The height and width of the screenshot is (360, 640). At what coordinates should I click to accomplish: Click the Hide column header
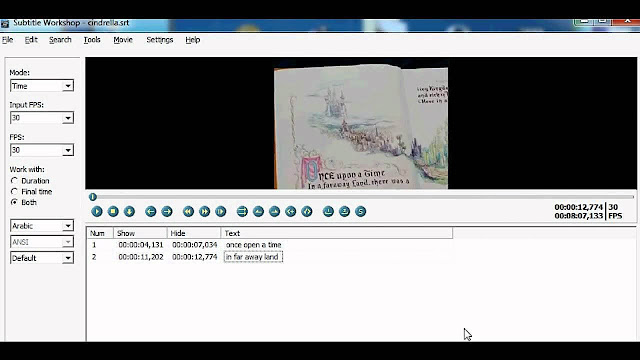194,233
